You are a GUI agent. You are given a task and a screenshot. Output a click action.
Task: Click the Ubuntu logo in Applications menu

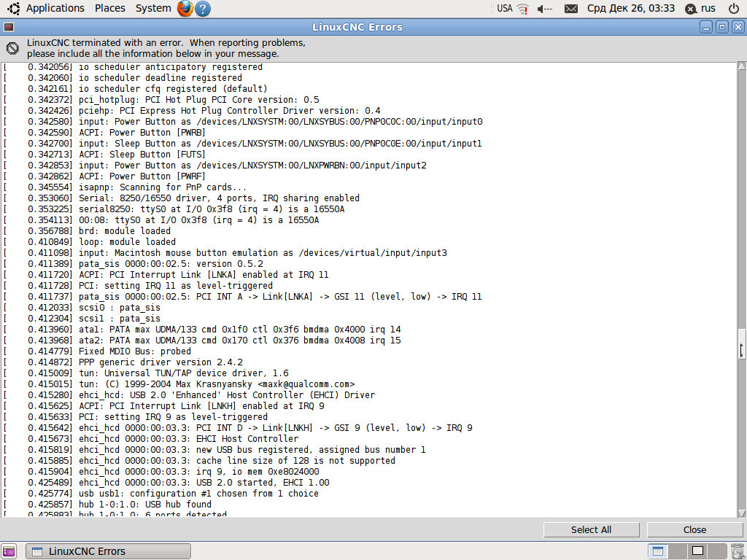(x=14, y=8)
